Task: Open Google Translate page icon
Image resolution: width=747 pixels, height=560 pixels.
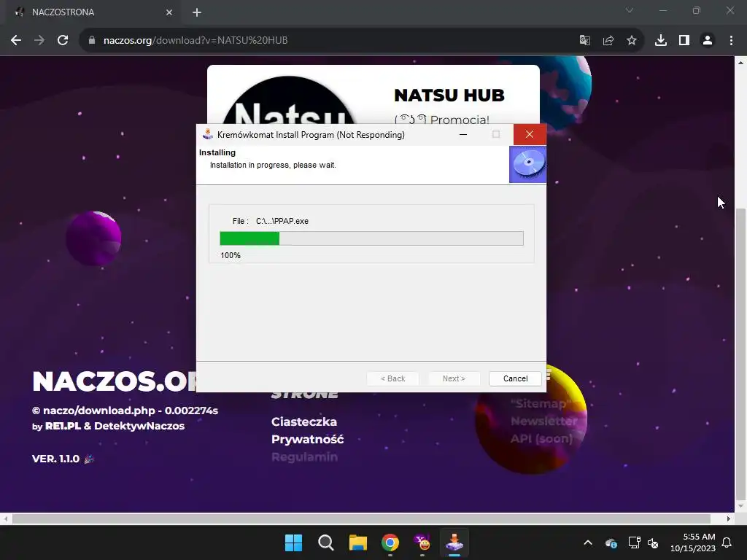Action: pyautogui.click(x=585, y=41)
